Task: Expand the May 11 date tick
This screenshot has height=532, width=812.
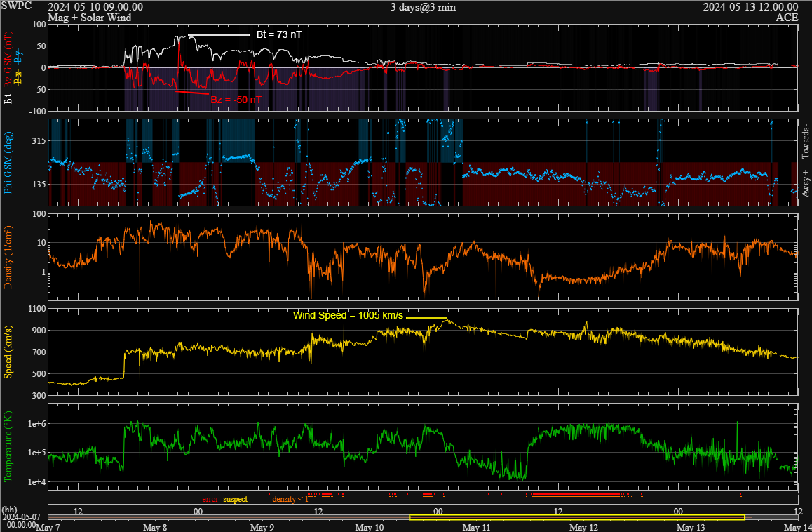Action: 477,526
